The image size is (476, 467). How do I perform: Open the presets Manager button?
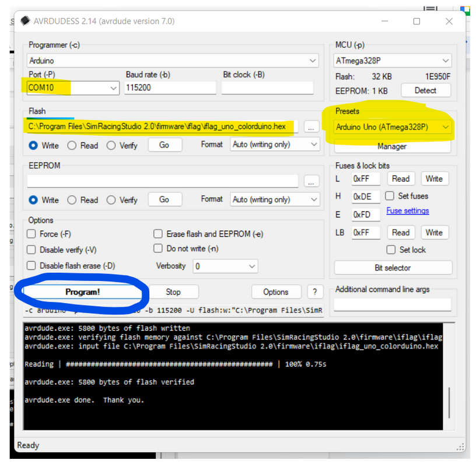pos(392,146)
